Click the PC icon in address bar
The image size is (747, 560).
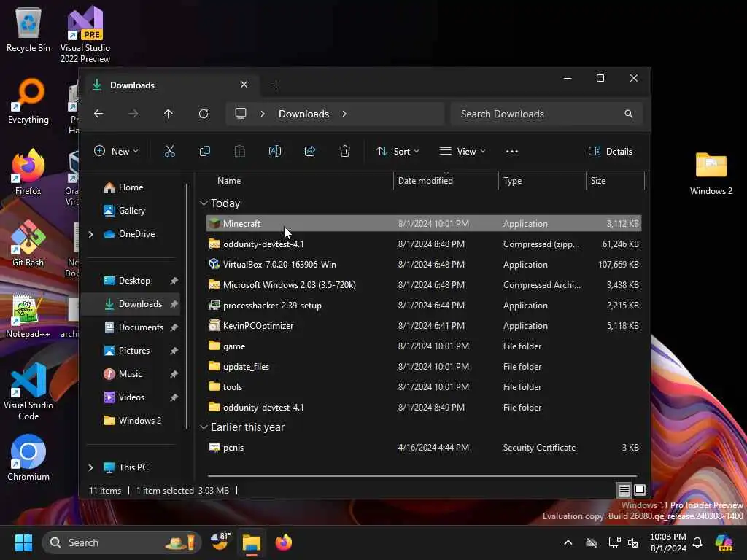241,114
